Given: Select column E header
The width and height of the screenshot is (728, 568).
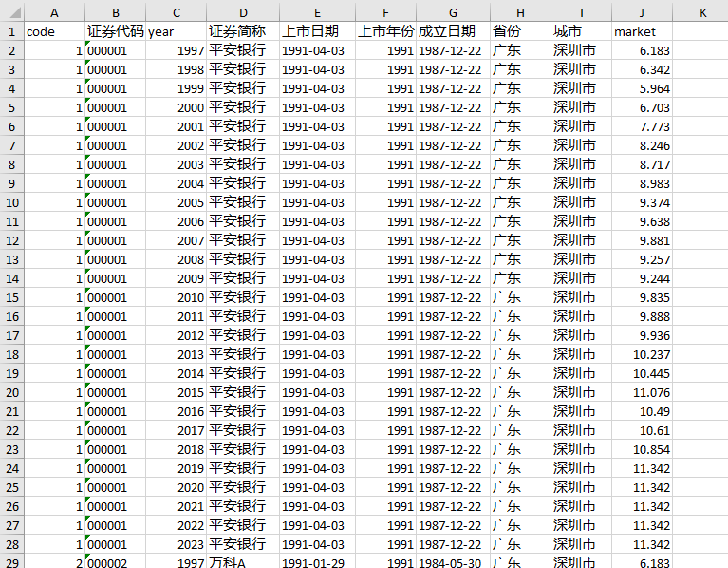Looking at the screenshot, I should [x=317, y=12].
